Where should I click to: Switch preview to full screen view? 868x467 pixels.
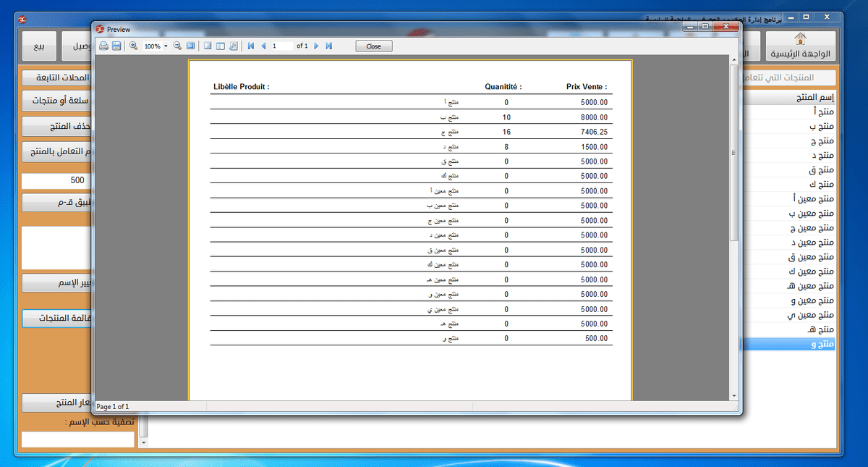coord(190,46)
